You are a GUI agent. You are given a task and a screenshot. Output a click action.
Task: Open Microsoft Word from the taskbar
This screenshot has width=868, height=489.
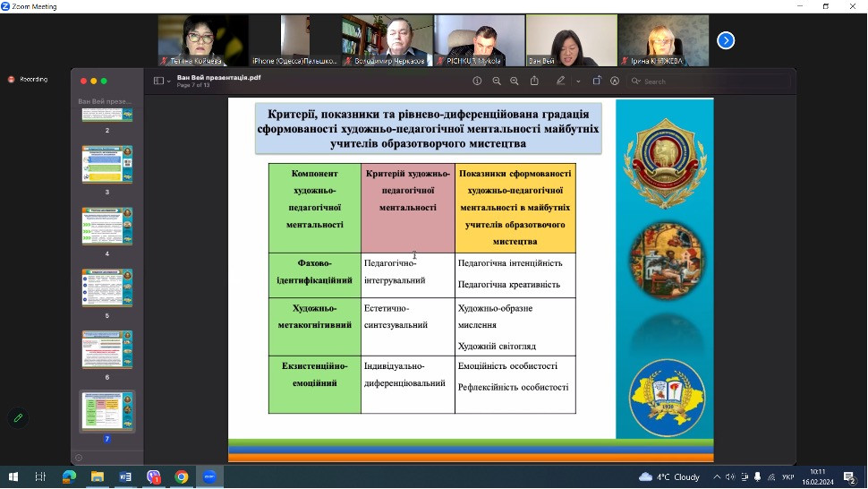[x=125, y=476]
